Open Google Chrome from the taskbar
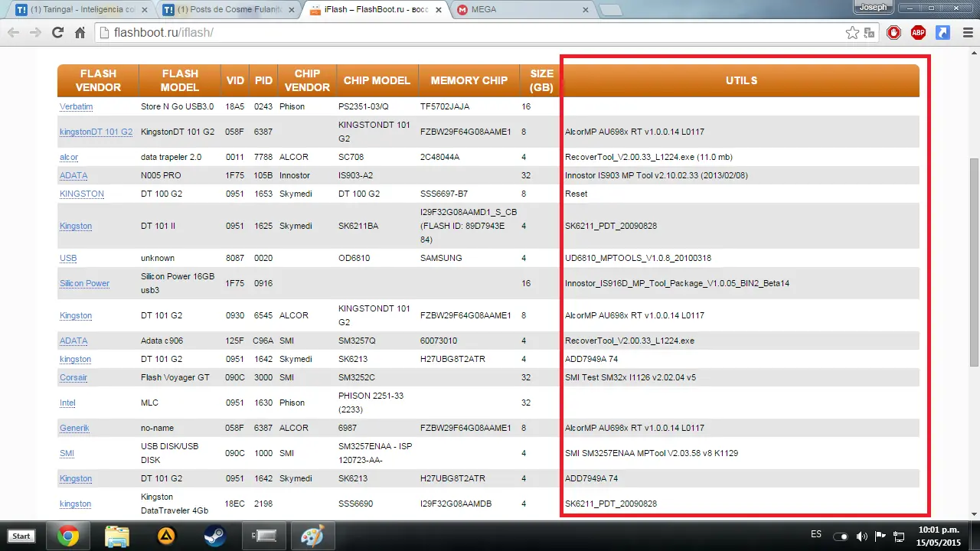Screen dimensions: 980x551 67,536
